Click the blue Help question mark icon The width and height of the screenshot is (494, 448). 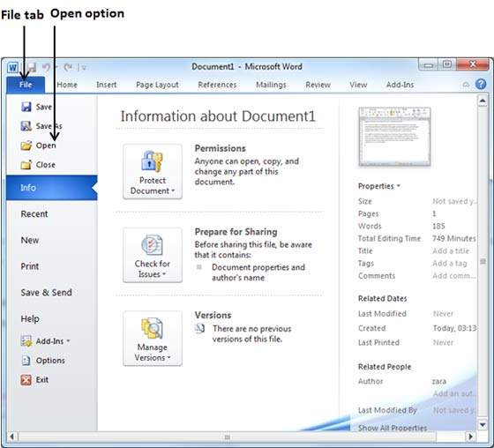pyautogui.click(x=481, y=84)
